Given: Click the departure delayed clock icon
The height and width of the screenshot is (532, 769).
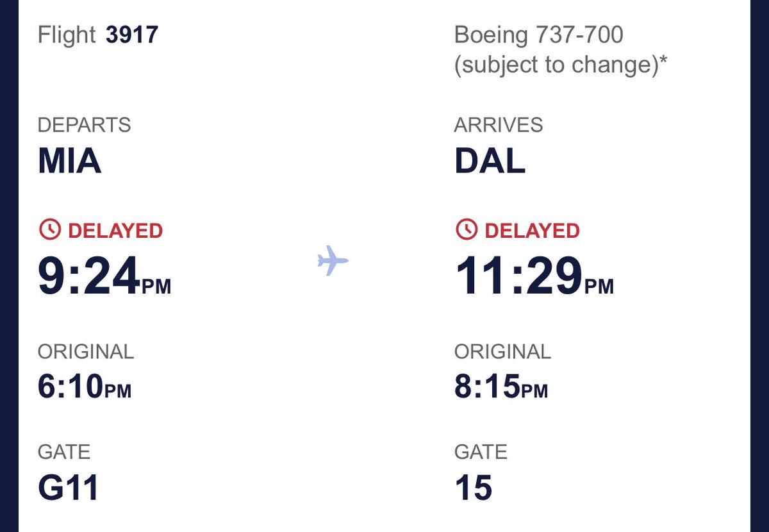Looking at the screenshot, I should pyautogui.click(x=49, y=229).
